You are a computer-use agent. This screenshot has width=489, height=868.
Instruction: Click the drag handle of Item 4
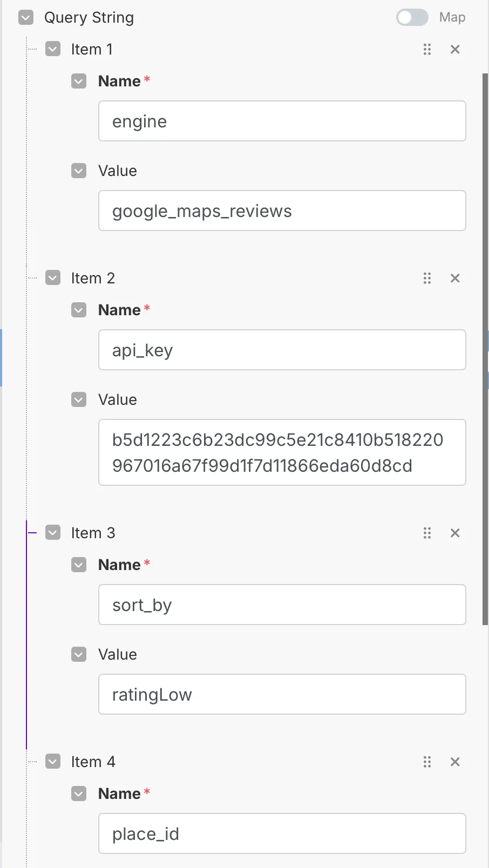[427, 762]
